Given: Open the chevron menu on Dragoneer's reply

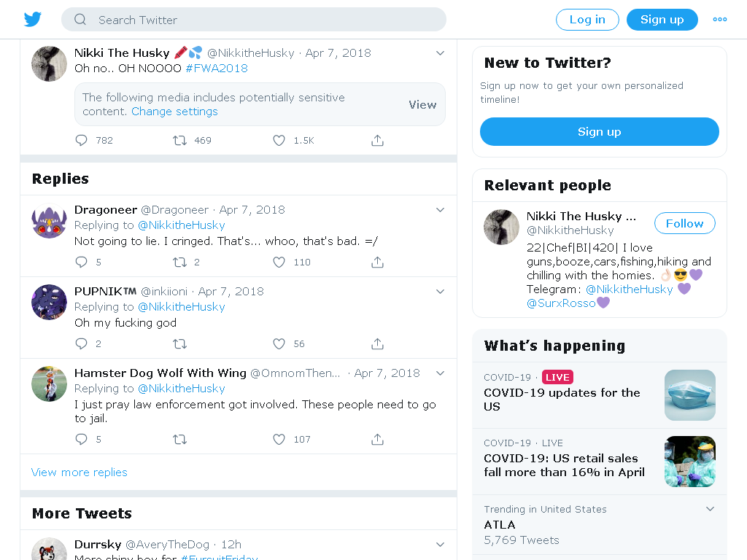Looking at the screenshot, I should click(440, 210).
